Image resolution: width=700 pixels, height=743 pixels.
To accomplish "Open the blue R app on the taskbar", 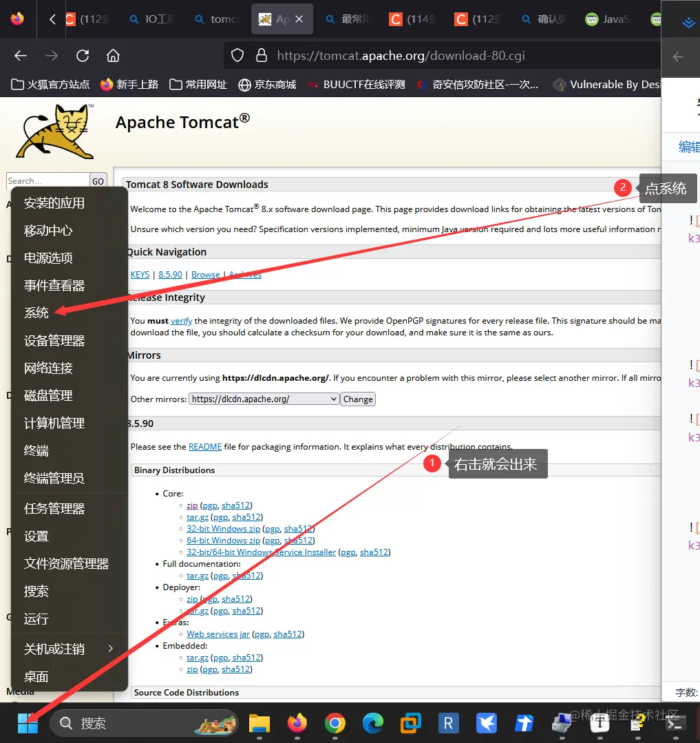I will [x=449, y=723].
